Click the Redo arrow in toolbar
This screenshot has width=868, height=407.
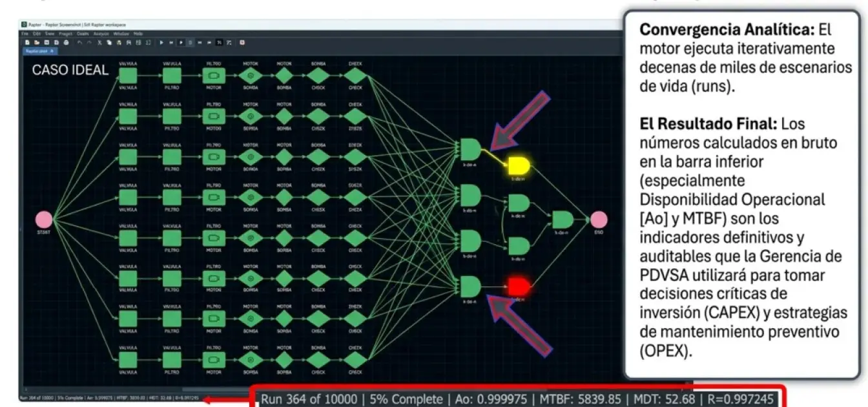click(x=89, y=42)
